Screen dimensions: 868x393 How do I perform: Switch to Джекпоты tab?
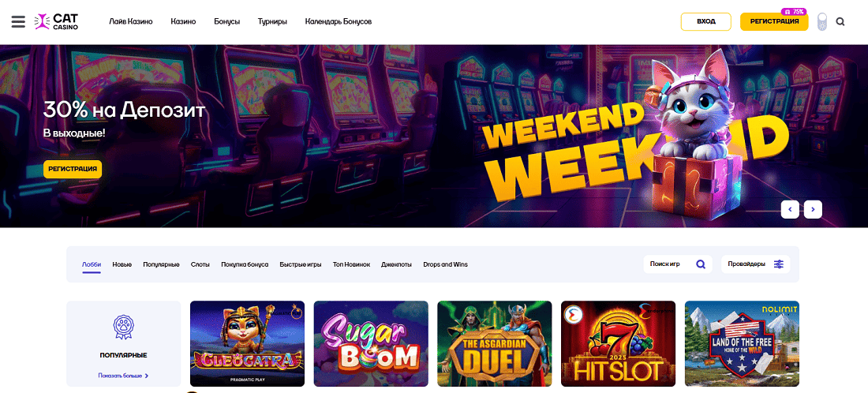point(396,264)
